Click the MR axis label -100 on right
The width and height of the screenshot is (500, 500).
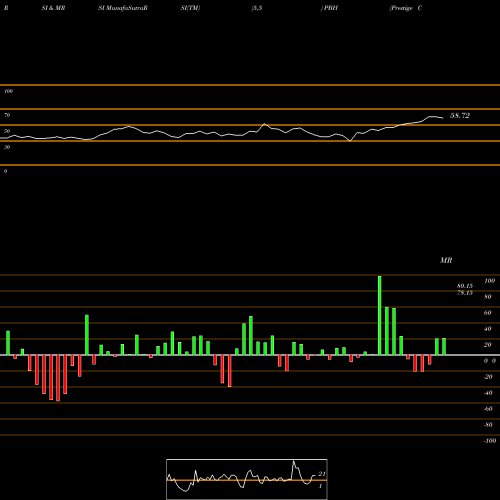(490, 441)
